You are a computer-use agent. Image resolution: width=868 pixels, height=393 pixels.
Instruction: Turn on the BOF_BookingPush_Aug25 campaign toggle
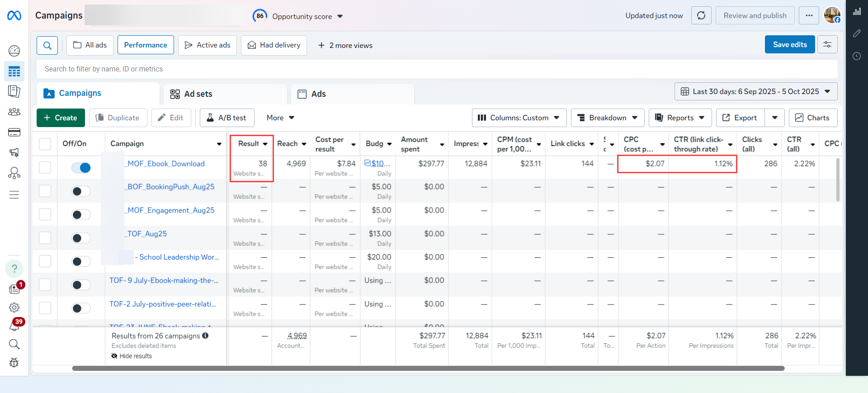[81, 191]
